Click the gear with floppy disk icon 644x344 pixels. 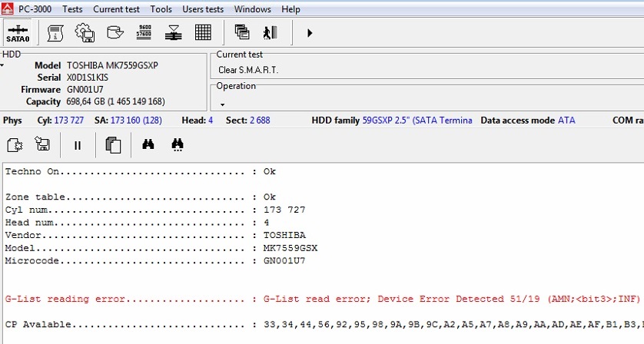[x=84, y=33]
